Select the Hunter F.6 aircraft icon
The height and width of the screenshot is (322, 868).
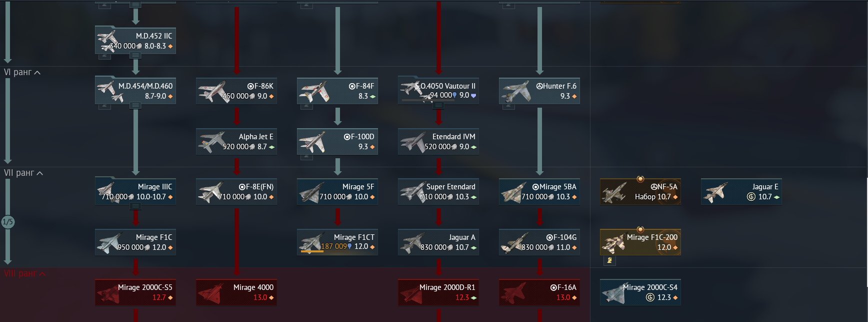[x=515, y=91]
